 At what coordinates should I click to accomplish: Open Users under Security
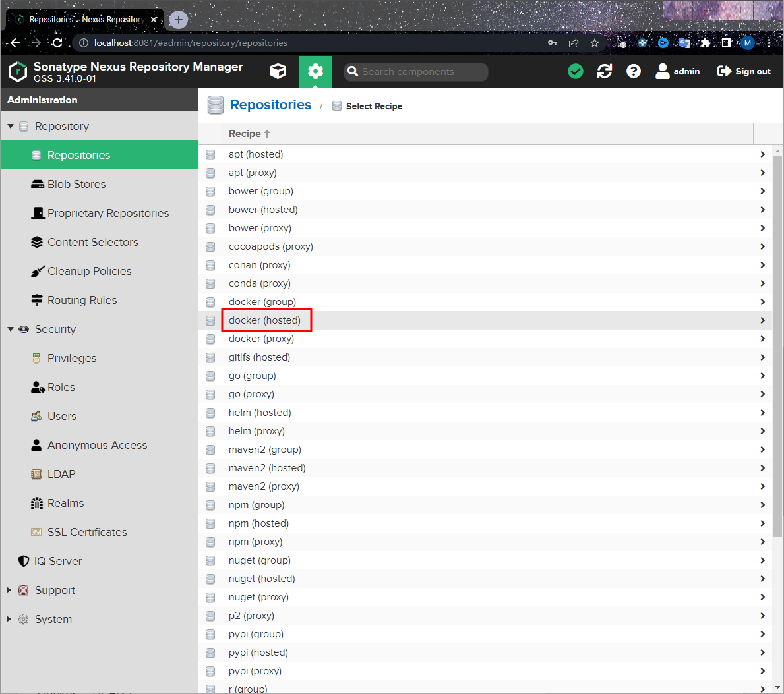tap(54, 416)
